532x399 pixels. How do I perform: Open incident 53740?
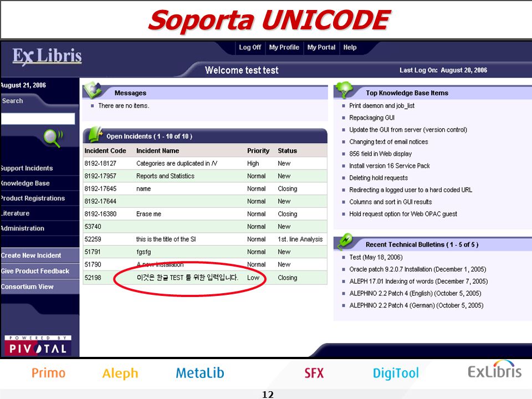tap(93, 227)
